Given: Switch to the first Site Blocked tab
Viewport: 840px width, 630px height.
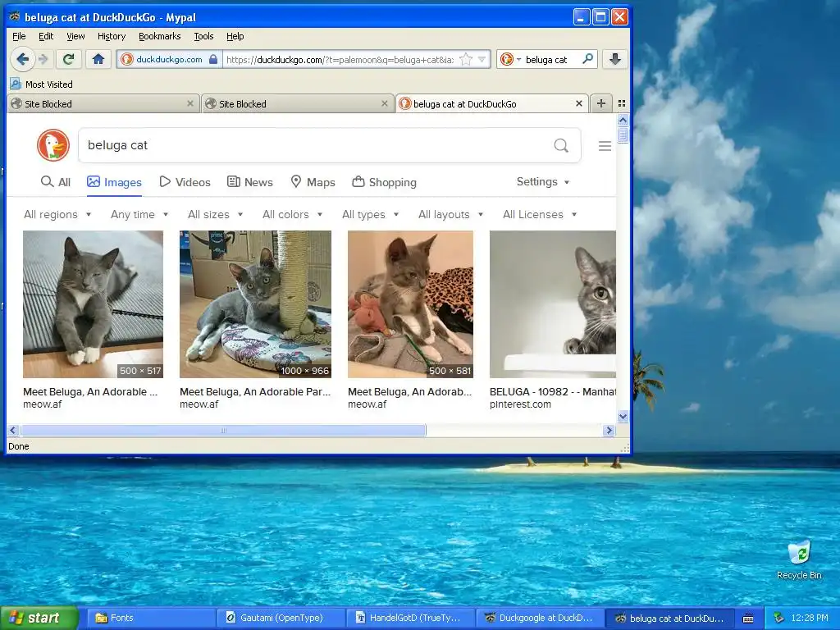Looking at the screenshot, I should click(x=103, y=104).
